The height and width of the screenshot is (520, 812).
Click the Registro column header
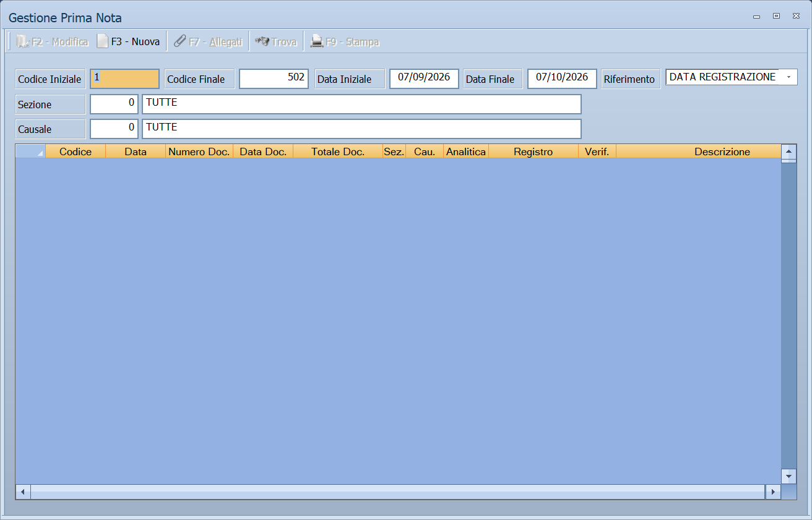(x=533, y=151)
